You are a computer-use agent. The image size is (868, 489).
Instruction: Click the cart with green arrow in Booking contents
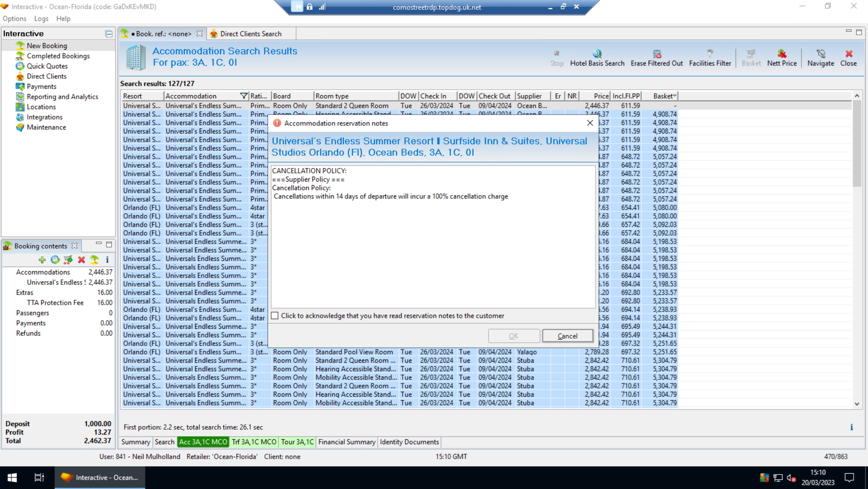[x=68, y=259]
